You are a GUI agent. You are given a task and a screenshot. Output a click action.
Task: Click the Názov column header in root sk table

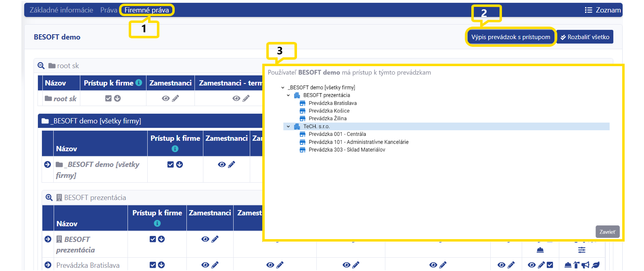55,83
